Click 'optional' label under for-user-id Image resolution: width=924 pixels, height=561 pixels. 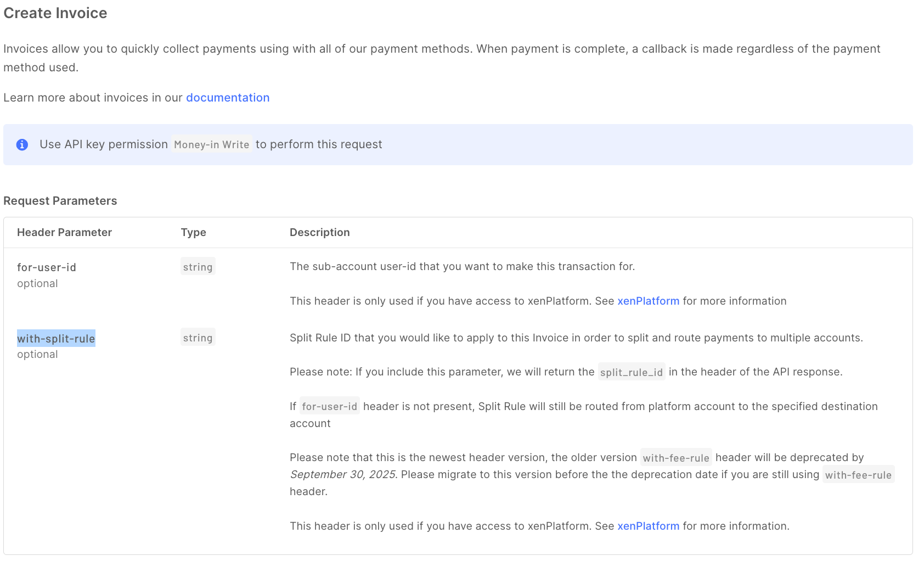(x=37, y=284)
